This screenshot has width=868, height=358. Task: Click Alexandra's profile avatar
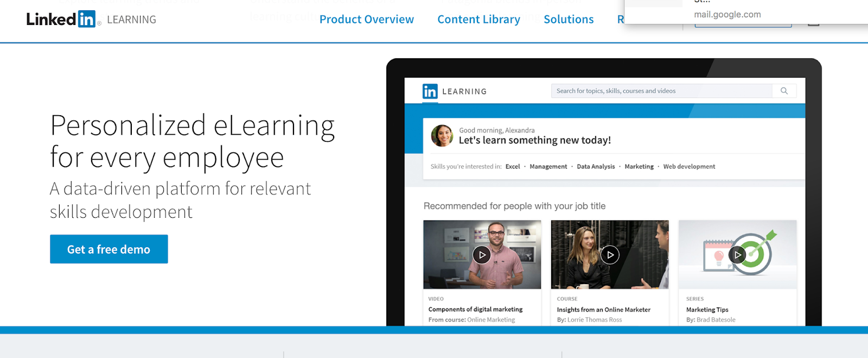click(442, 136)
